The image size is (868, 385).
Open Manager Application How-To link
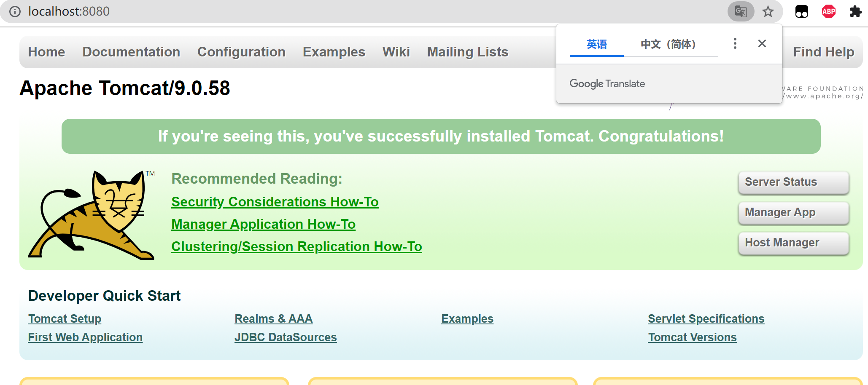[x=263, y=224]
